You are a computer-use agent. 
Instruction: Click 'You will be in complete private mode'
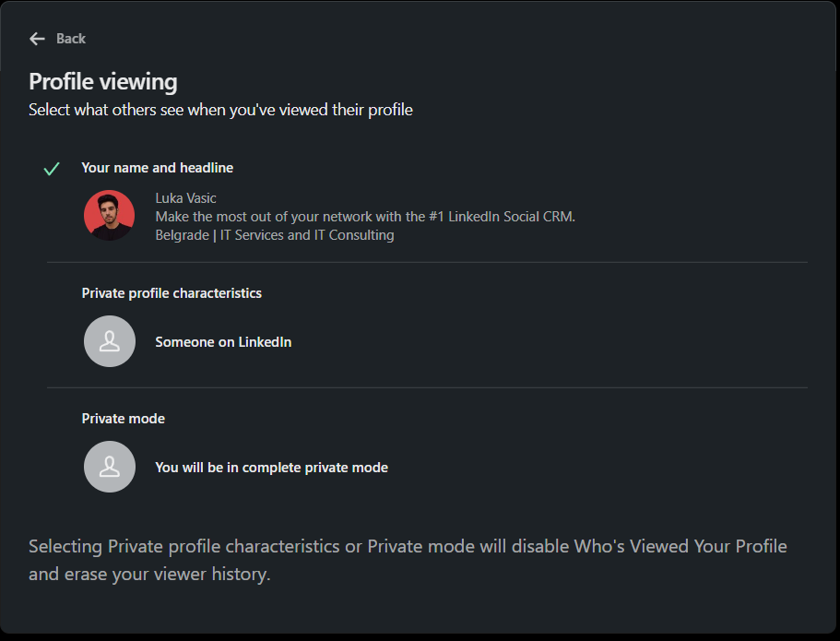pyautogui.click(x=271, y=468)
